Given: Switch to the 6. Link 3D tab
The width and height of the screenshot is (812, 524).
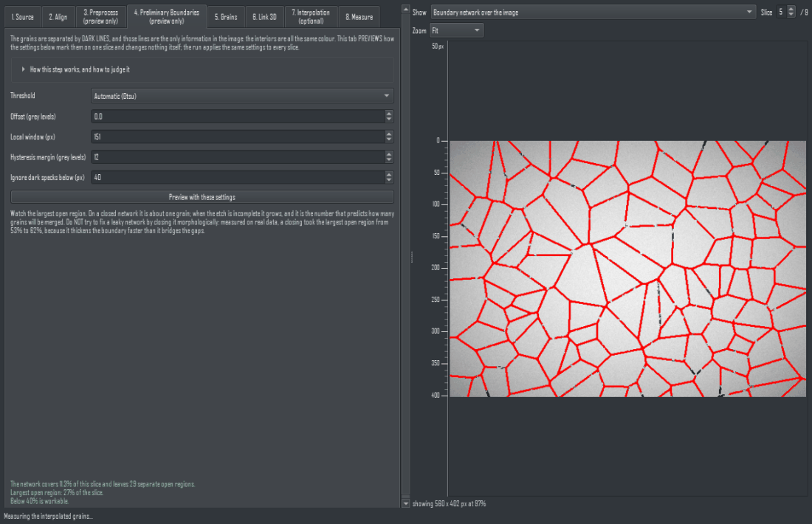Looking at the screenshot, I should 264,17.
